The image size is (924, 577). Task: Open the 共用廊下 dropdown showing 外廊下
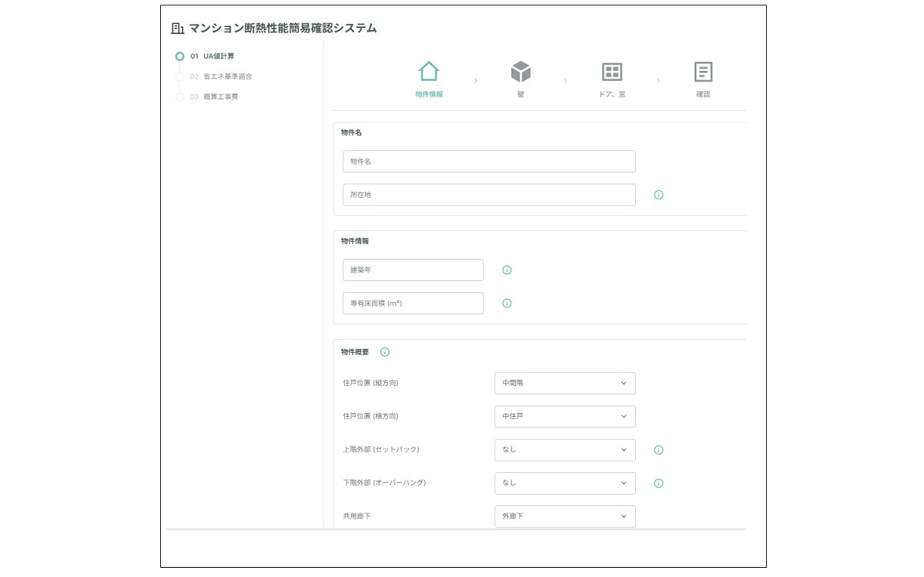coord(565,516)
